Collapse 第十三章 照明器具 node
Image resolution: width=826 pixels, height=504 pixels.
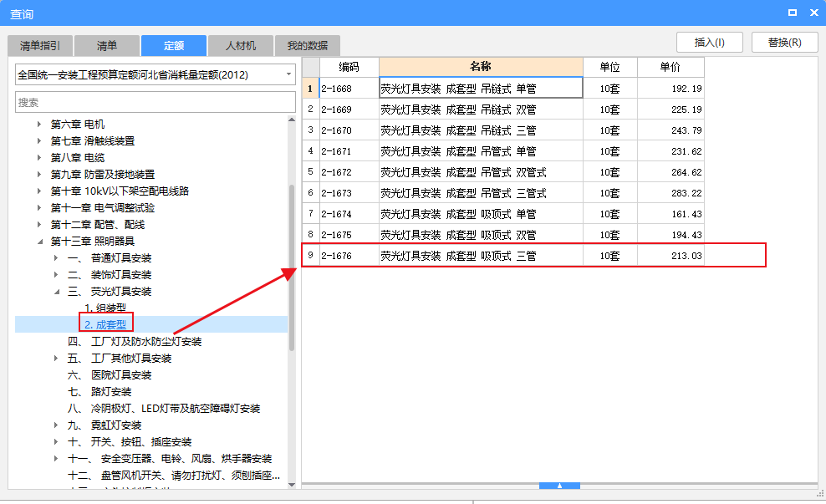tap(40, 242)
